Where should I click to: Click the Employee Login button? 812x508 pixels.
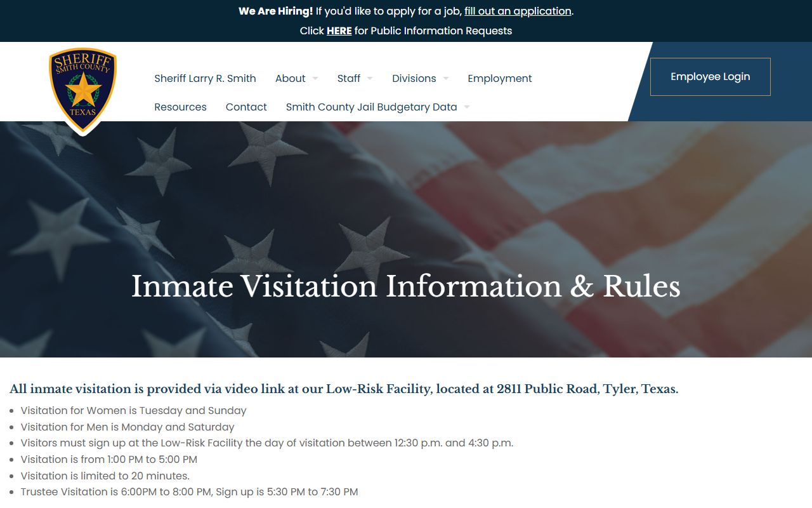tap(710, 77)
